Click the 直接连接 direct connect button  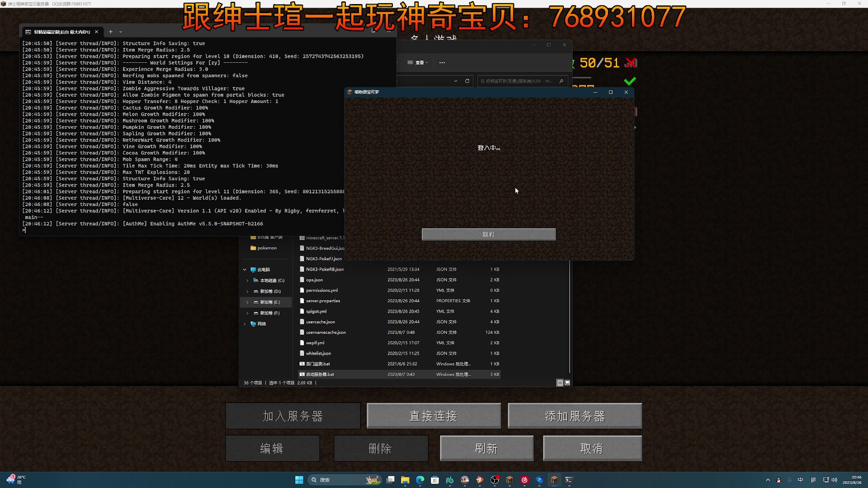[x=433, y=416]
